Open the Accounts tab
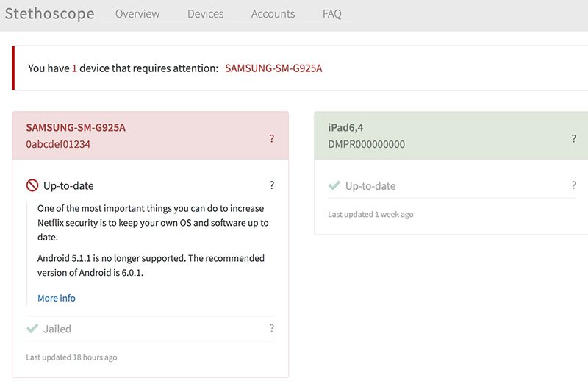Viewport: 588px width, 392px height. tap(273, 14)
